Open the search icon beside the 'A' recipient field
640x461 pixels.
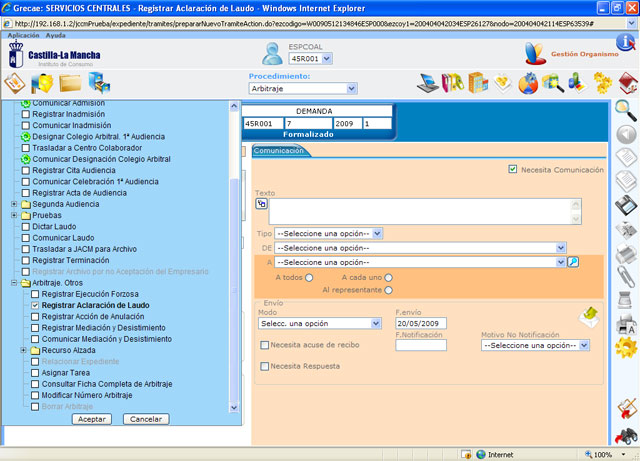click(573, 262)
